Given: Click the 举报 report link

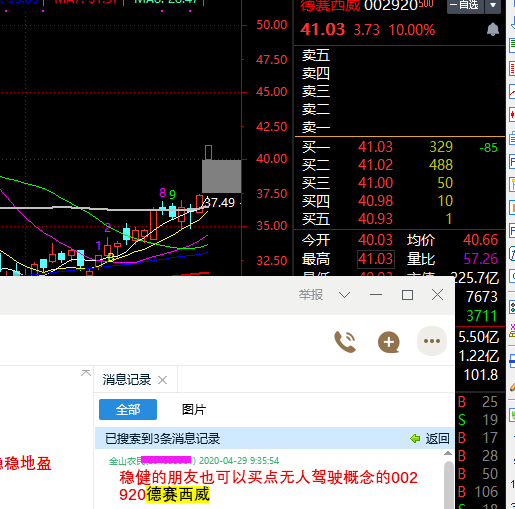Looking at the screenshot, I should 311,295.
